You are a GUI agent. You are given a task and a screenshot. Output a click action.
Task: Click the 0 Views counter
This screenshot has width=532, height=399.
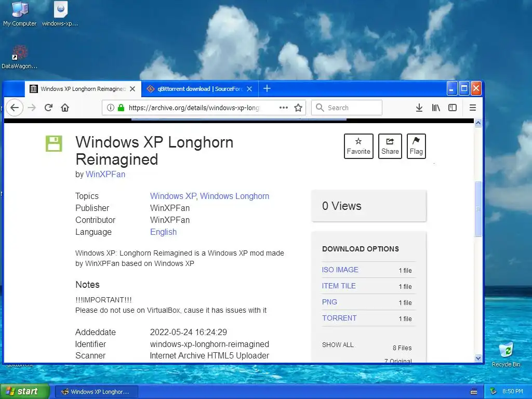click(342, 206)
